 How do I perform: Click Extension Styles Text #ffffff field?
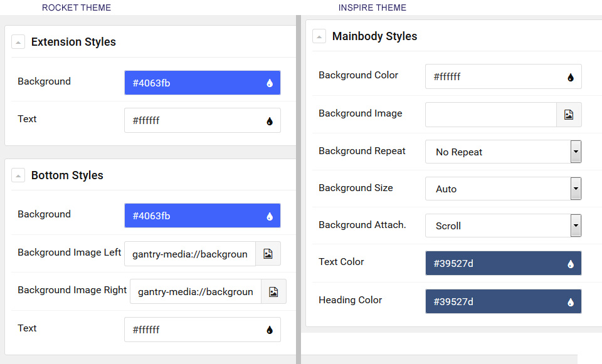[203, 120]
